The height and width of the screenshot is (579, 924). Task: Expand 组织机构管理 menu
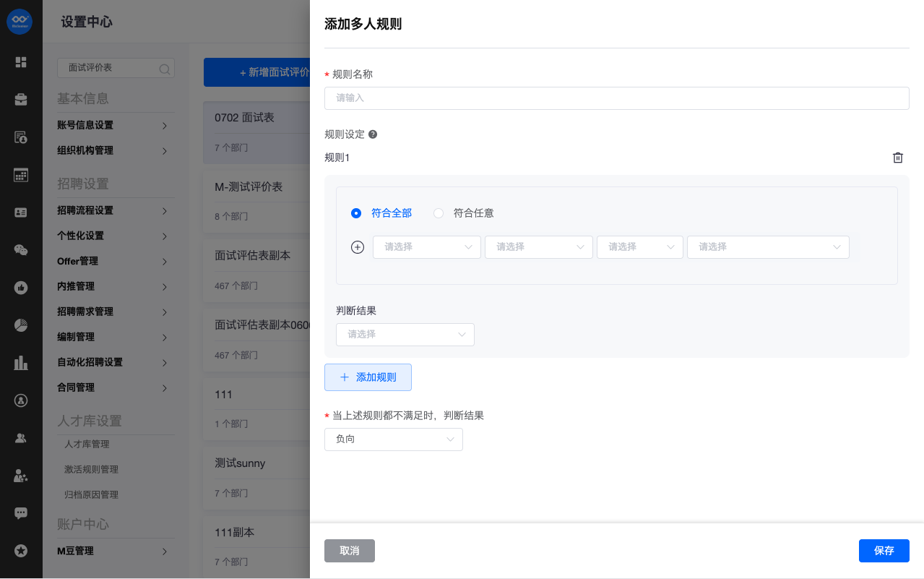pyautogui.click(x=116, y=150)
